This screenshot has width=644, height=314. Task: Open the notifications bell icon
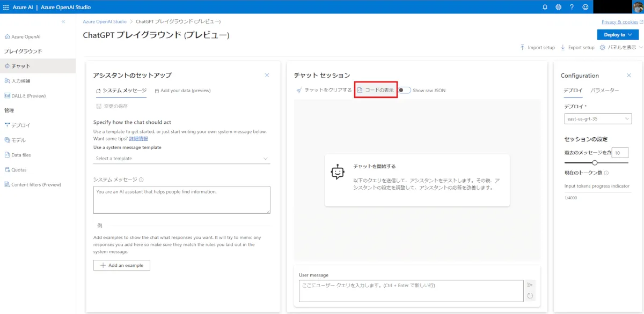pyautogui.click(x=545, y=7)
